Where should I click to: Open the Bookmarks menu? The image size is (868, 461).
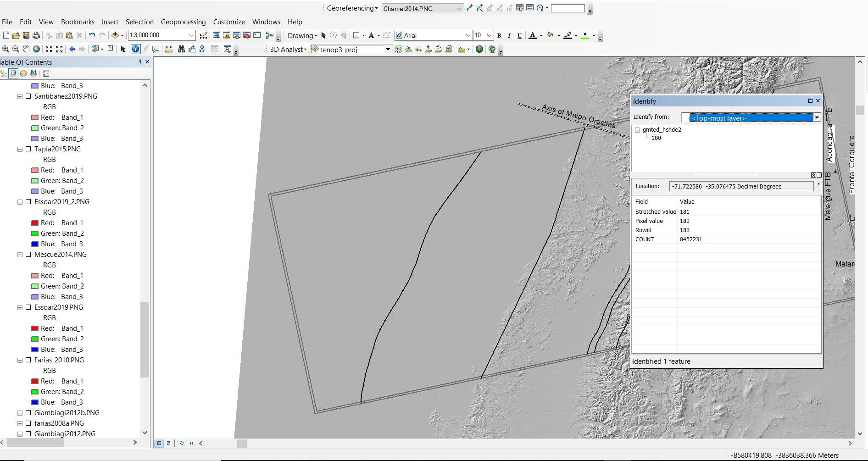tap(77, 22)
